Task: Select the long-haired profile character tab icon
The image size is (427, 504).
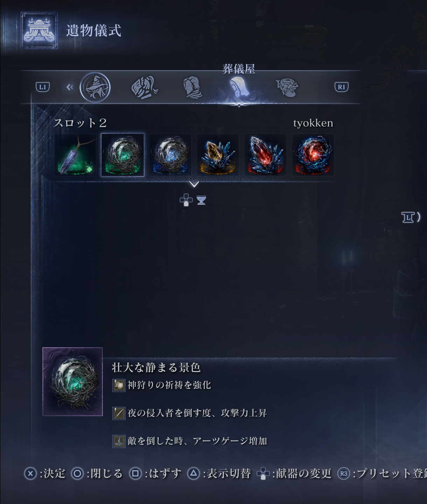Action: [192, 87]
